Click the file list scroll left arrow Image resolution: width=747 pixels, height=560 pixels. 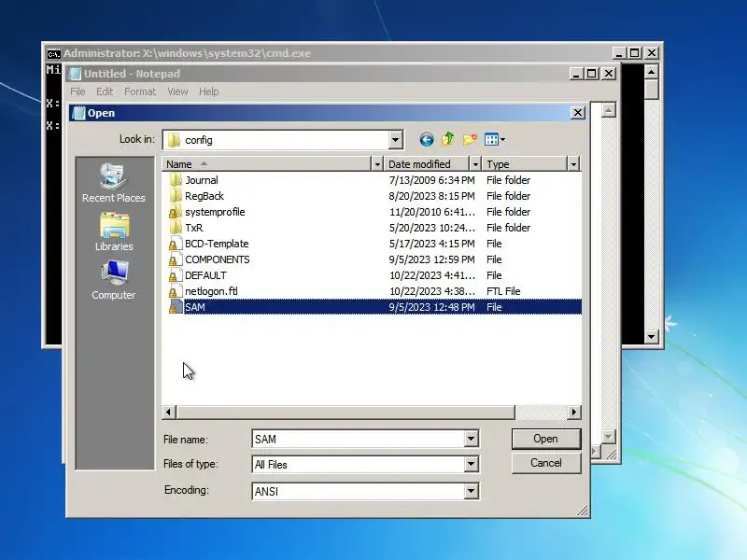pyautogui.click(x=169, y=412)
